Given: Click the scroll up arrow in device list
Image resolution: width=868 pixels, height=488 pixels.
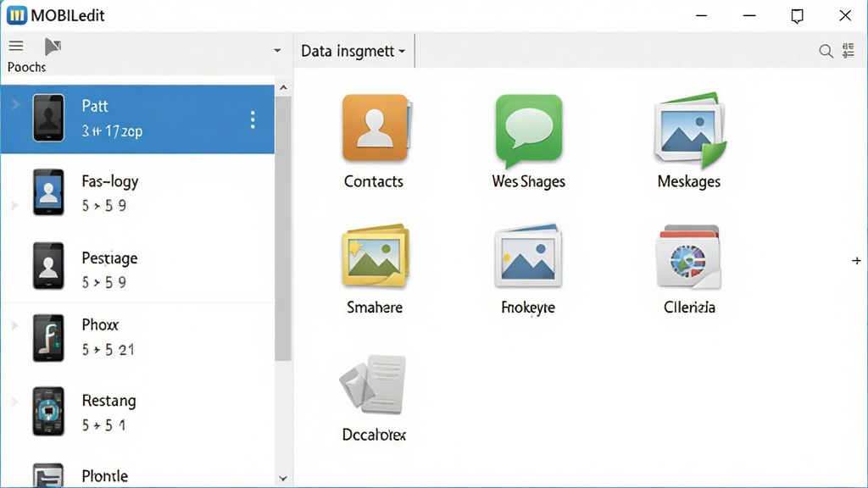Looking at the screenshot, I should 283,87.
